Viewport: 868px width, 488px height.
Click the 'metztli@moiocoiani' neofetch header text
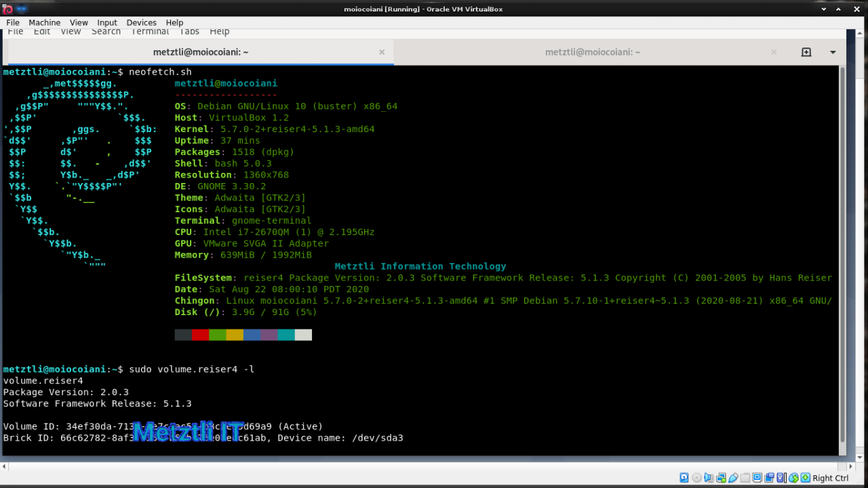[226, 83]
